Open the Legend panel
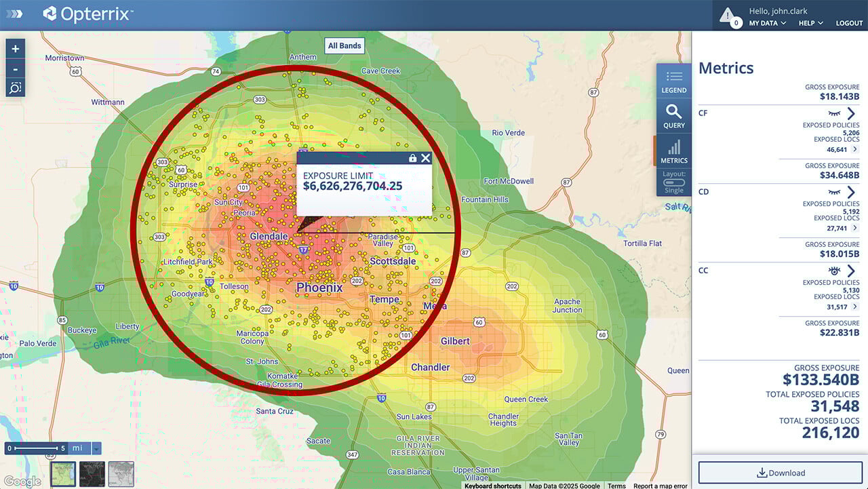This screenshot has width=868, height=489. pos(673,83)
